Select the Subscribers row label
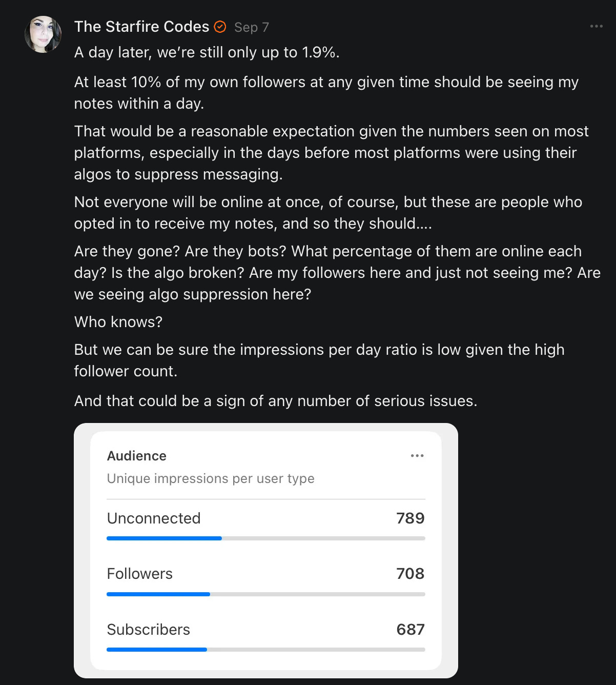Image resolution: width=616 pixels, height=685 pixels. tap(149, 630)
